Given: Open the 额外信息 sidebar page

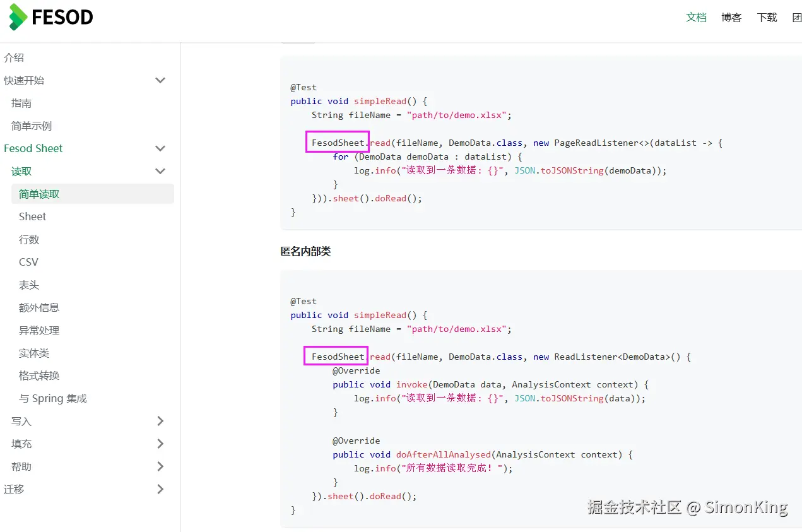Looking at the screenshot, I should (39, 307).
